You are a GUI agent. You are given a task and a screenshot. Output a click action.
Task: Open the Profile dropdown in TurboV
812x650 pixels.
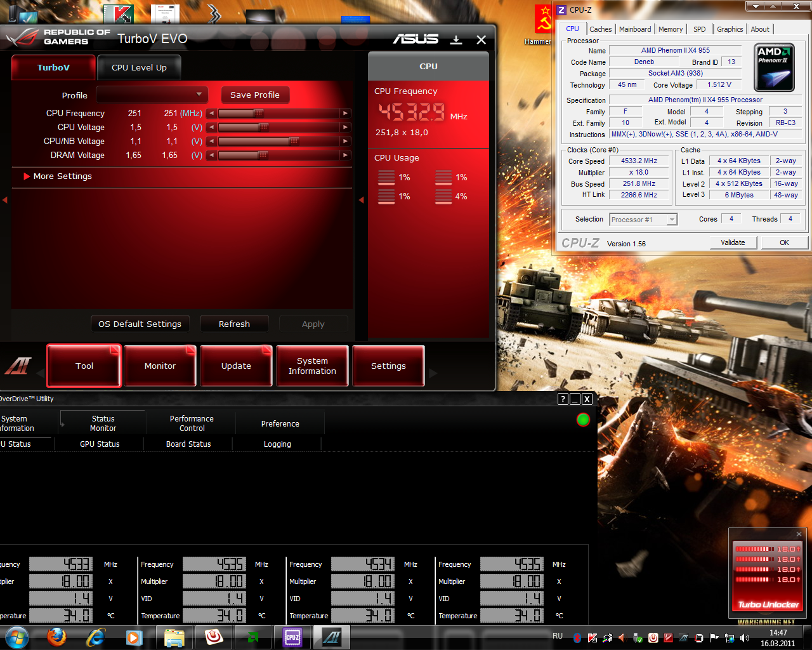152,95
